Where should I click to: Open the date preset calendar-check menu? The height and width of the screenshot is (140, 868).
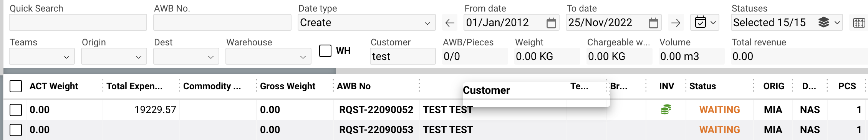pyautogui.click(x=705, y=22)
